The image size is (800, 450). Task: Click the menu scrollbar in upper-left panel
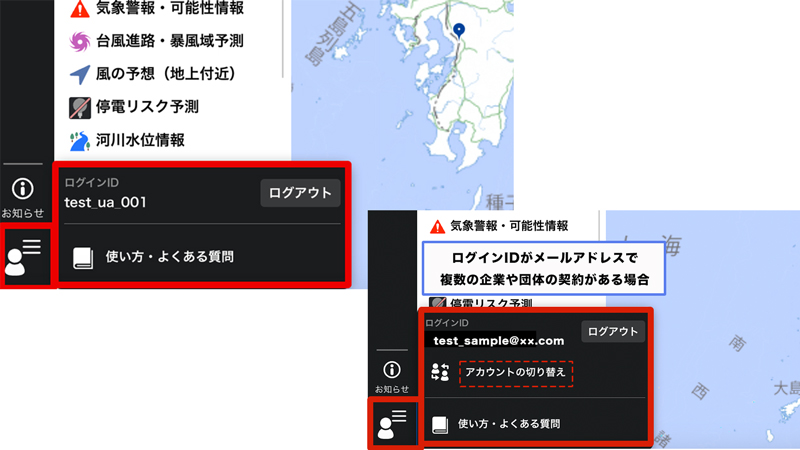[x=283, y=39]
